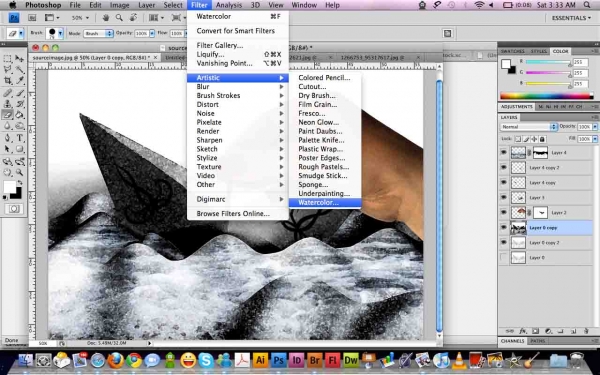Select the Rectangular Marquee tool
Image resolution: width=600 pixels, height=375 pixels.
pos(7,58)
